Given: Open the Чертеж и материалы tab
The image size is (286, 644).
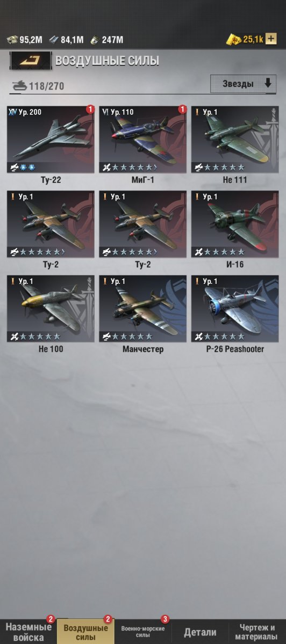Looking at the screenshot, I should 257,632.
